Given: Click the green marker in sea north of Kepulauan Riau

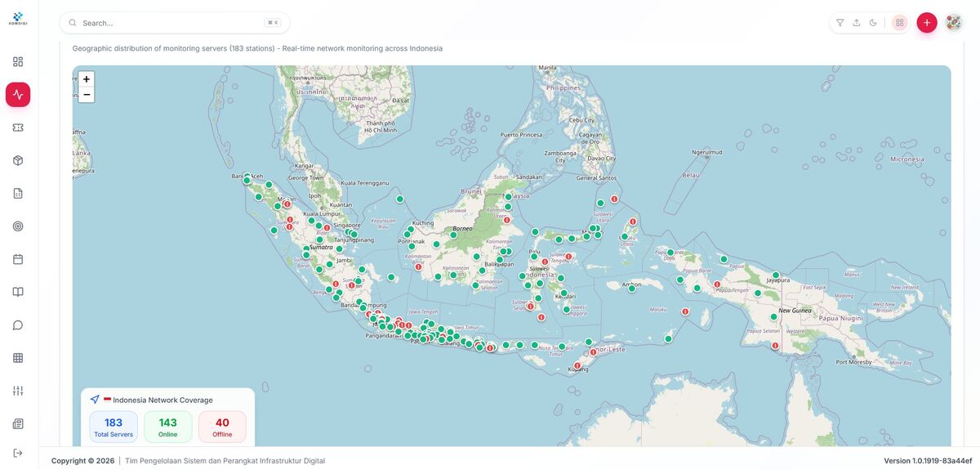Looking at the screenshot, I should click(x=400, y=199).
